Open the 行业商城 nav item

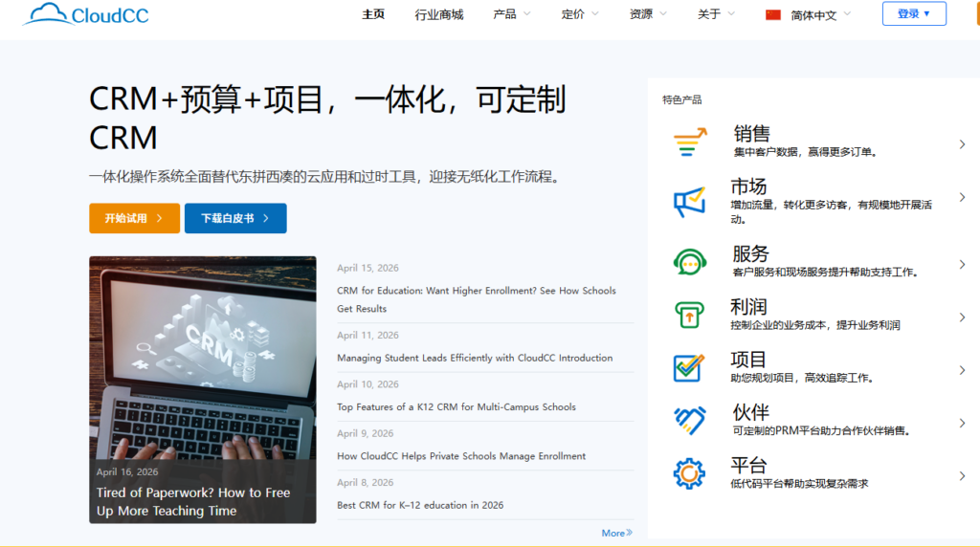(438, 14)
